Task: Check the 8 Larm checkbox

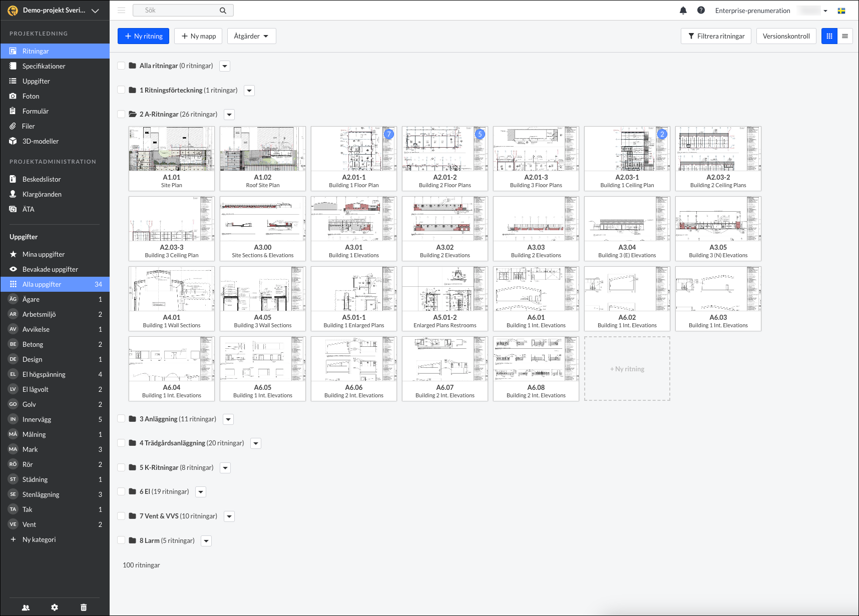Action: tap(121, 540)
